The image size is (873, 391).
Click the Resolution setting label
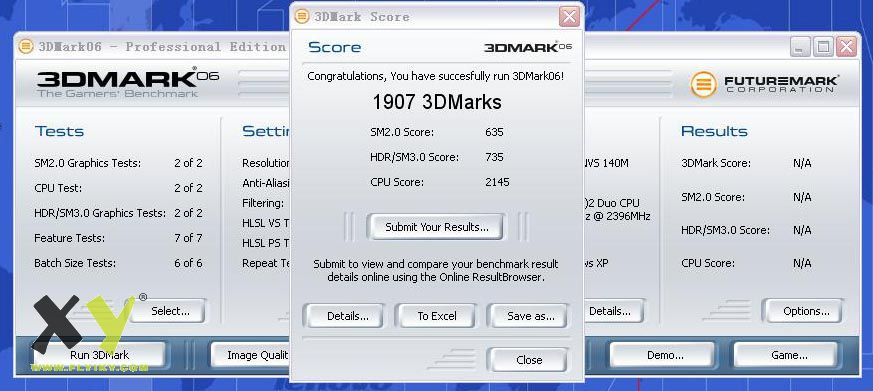point(266,163)
